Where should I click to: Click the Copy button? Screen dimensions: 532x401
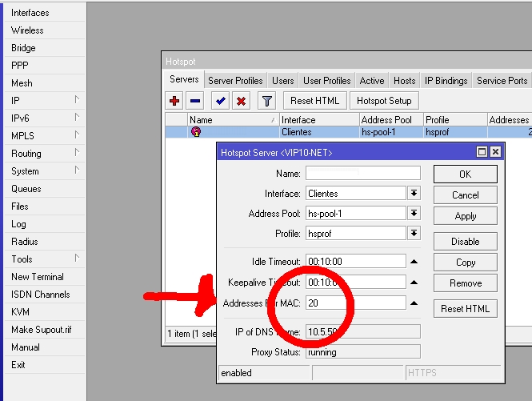pos(465,262)
